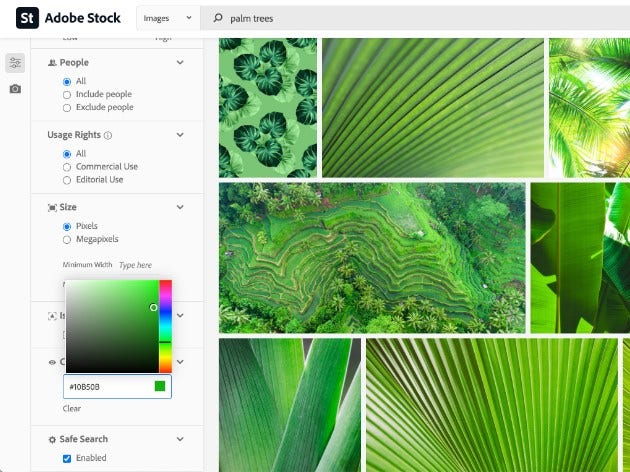The height and width of the screenshot is (472, 630).
Task: Click the Clear color link
Action: (72, 409)
